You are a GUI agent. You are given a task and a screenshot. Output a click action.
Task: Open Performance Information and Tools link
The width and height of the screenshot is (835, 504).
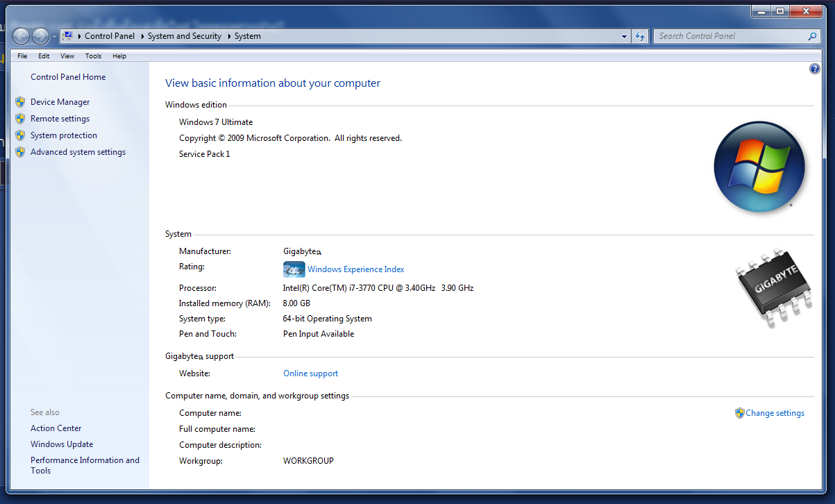pyautogui.click(x=85, y=465)
